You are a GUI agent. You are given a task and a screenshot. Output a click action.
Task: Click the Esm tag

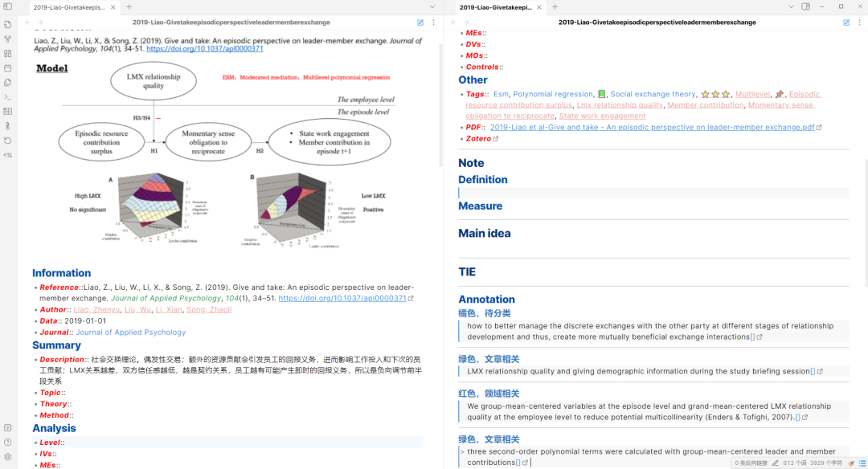coord(501,94)
